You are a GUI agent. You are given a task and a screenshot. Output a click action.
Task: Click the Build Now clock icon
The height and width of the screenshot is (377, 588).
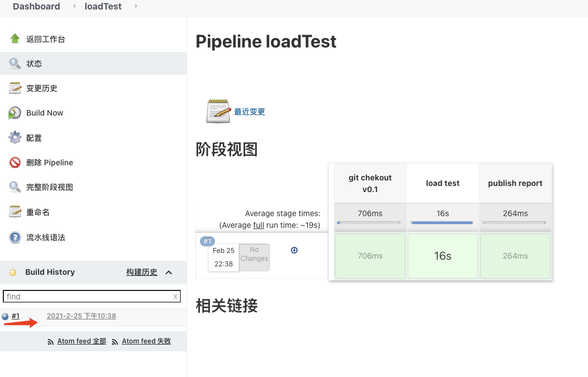[x=15, y=113]
